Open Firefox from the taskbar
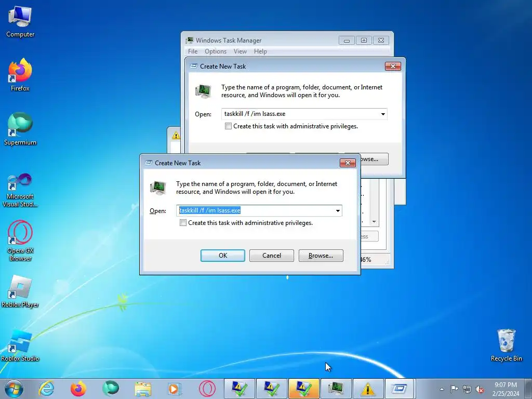Viewport: 532px width, 399px height. click(78, 389)
